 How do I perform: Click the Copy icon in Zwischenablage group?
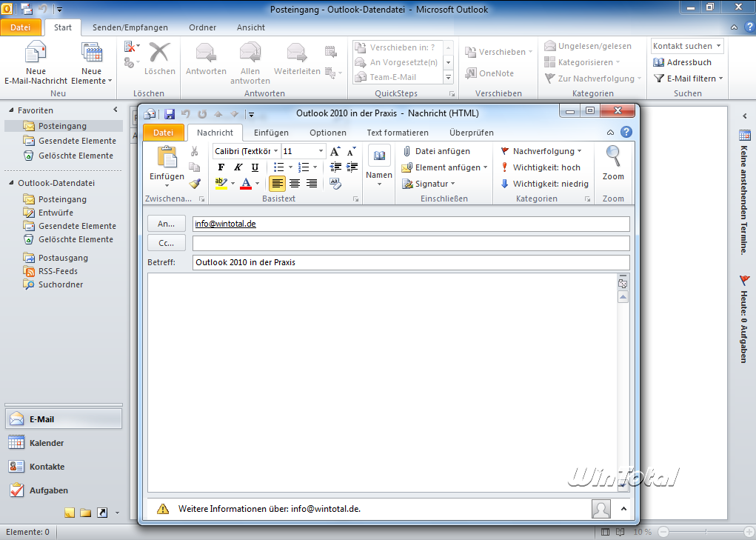[194, 167]
